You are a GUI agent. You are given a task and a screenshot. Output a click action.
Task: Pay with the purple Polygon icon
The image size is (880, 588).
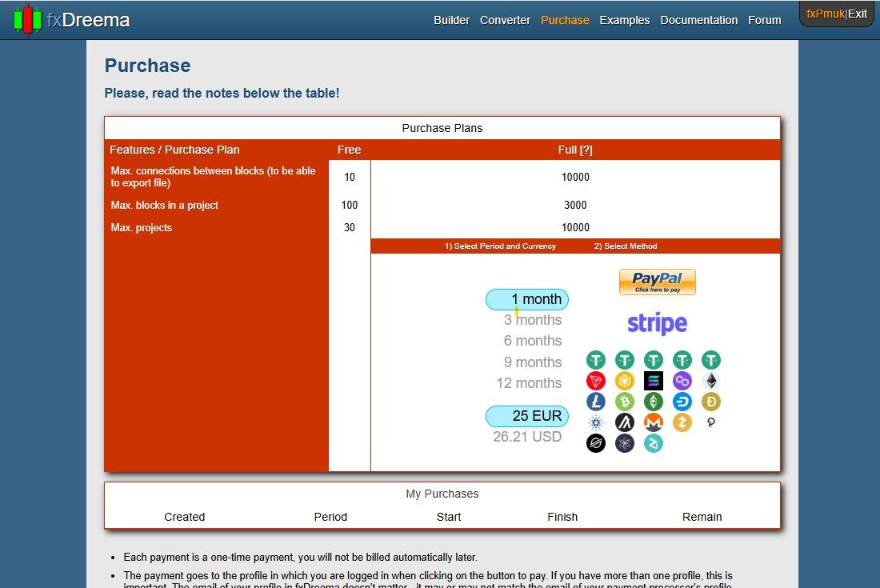(x=682, y=381)
